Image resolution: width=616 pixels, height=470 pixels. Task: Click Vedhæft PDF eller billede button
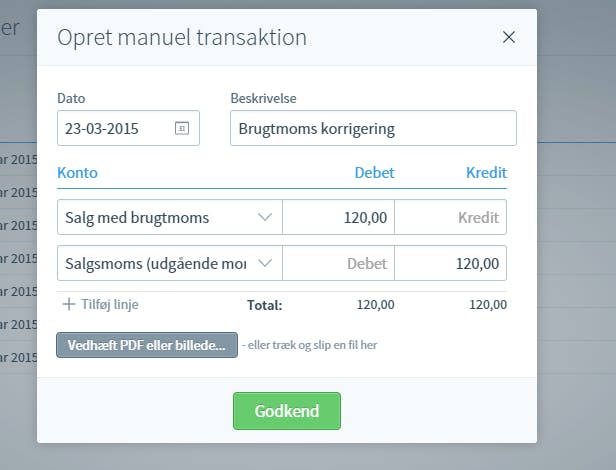pos(147,345)
